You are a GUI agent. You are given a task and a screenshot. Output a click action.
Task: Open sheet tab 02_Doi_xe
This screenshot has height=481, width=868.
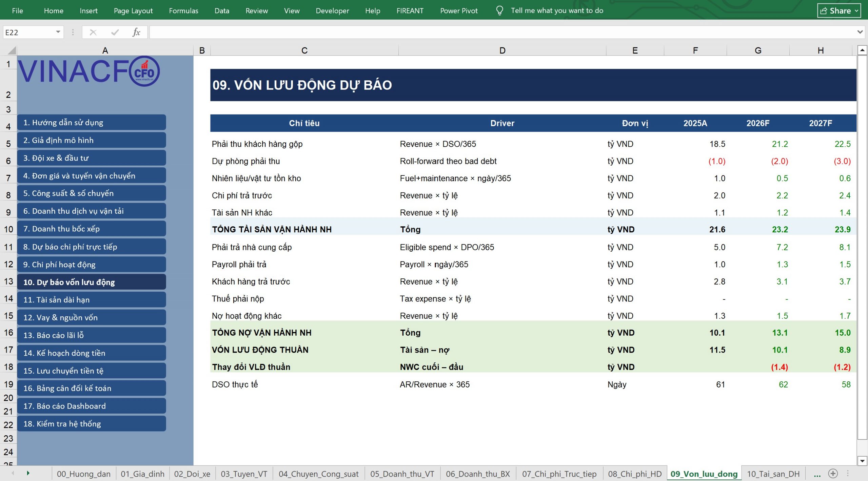192,474
